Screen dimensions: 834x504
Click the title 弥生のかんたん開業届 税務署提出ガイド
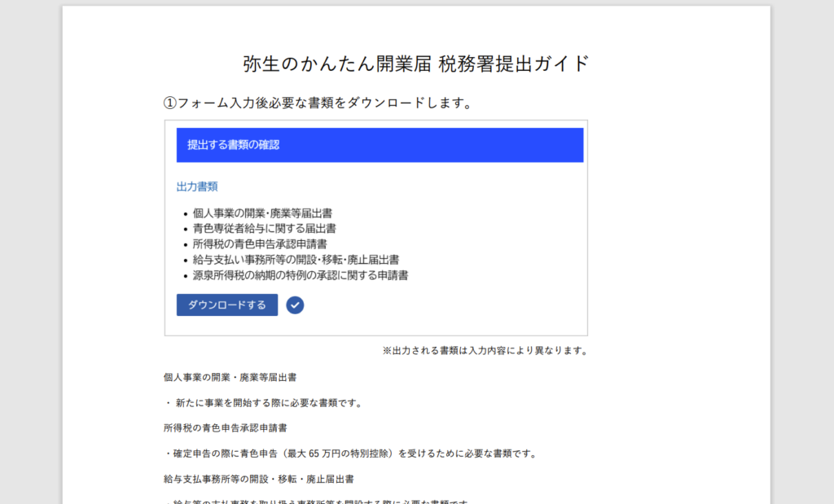[x=416, y=64]
